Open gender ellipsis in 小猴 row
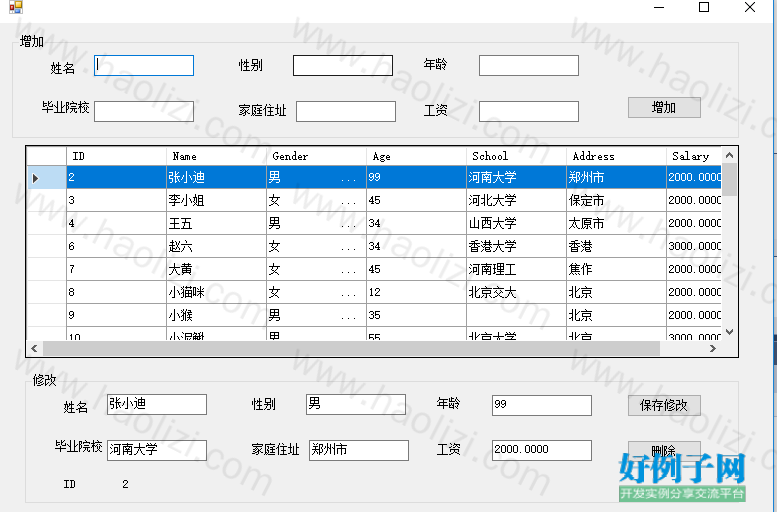Viewport: 777px width, 512px height. (348, 317)
